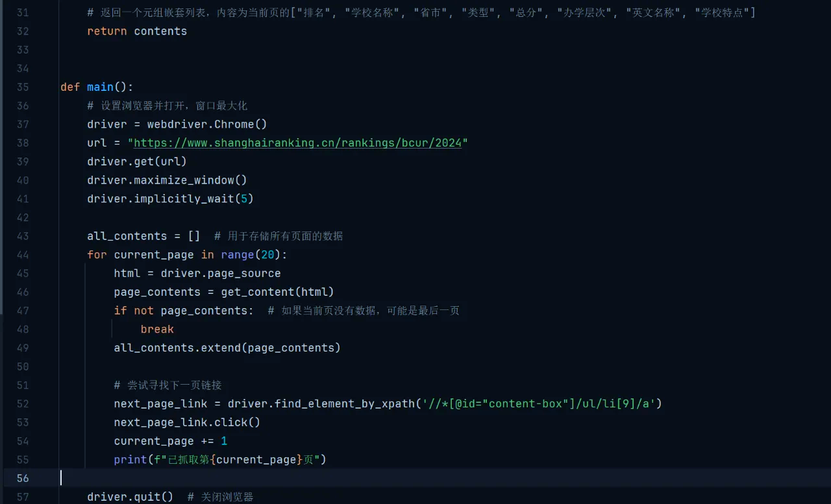Click the 'break' keyword
The height and width of the screenshot is (504, 831).
pos(157,330)
